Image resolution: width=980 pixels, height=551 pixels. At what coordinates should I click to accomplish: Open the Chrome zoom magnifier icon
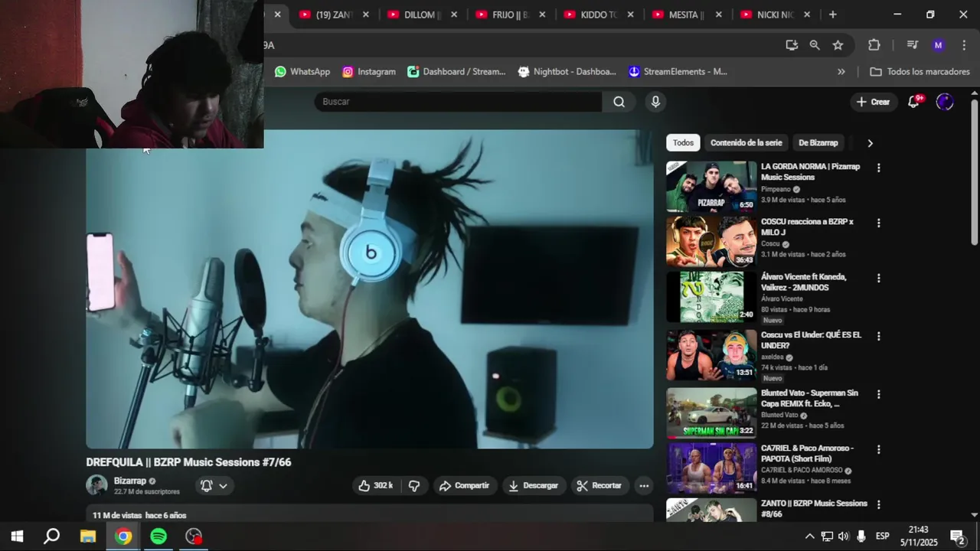click(x=815, y=45)
